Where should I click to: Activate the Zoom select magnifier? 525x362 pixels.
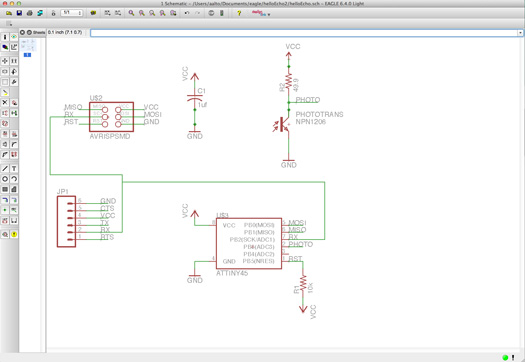(x=173, y=13)
